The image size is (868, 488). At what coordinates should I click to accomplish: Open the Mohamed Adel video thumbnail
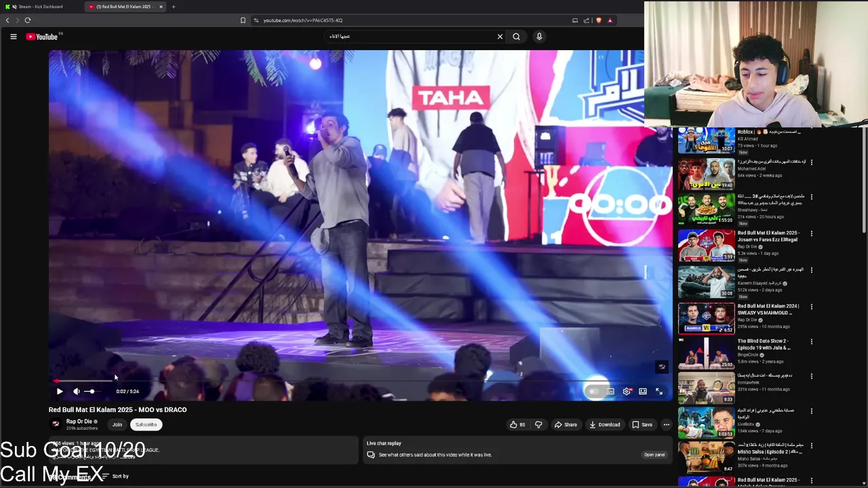(706, 174)
